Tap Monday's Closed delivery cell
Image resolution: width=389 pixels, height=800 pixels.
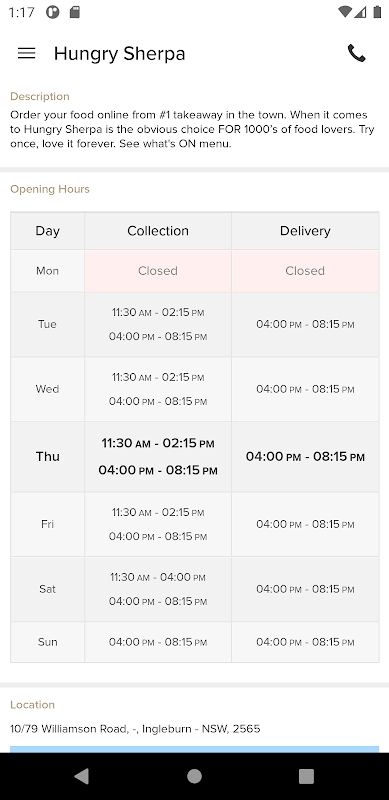305,271
